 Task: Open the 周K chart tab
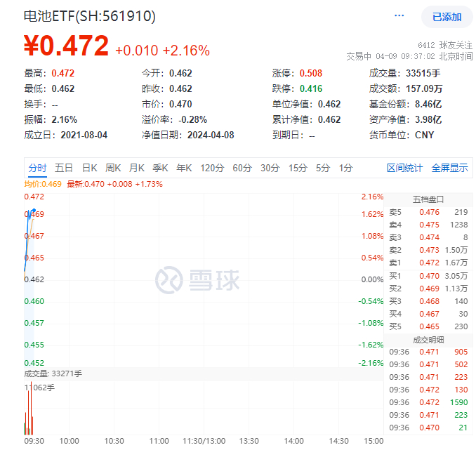(113, 168)
